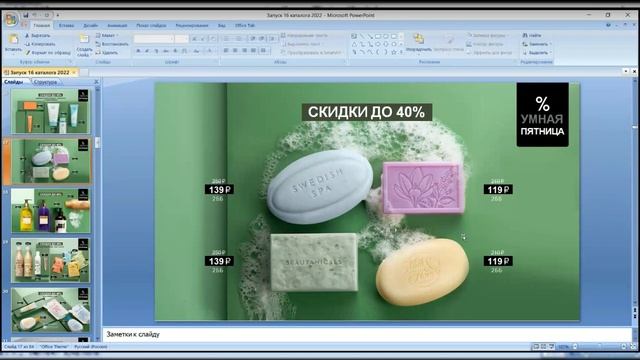The image size is (640, 360).
Task: Click into the Заметки к слайду notes field
Action: [x=367, y=334]
